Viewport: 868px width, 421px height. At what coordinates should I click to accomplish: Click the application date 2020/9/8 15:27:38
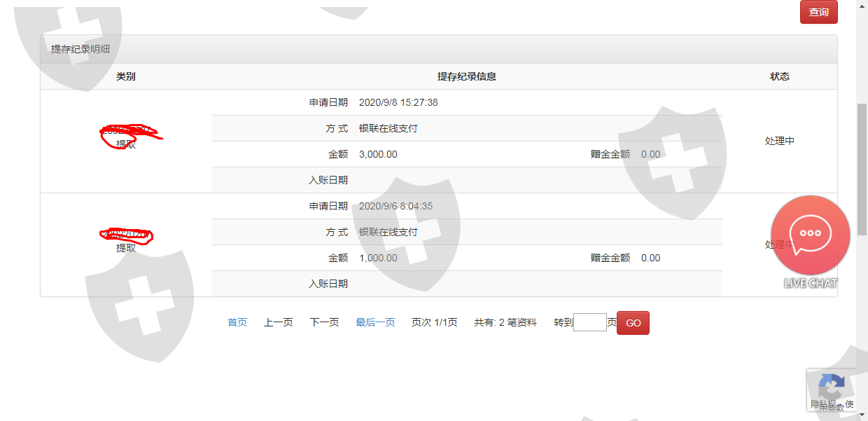coord(398,102)
